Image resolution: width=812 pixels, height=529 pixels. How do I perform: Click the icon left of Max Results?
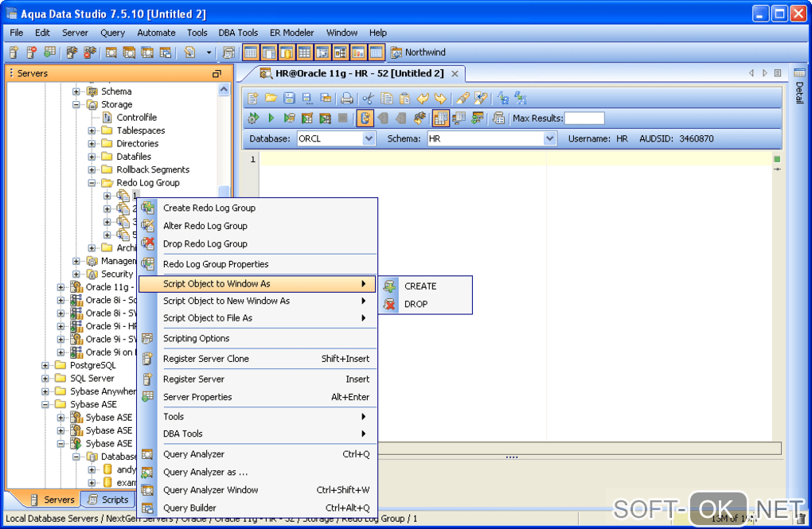(x=498, y=118)
